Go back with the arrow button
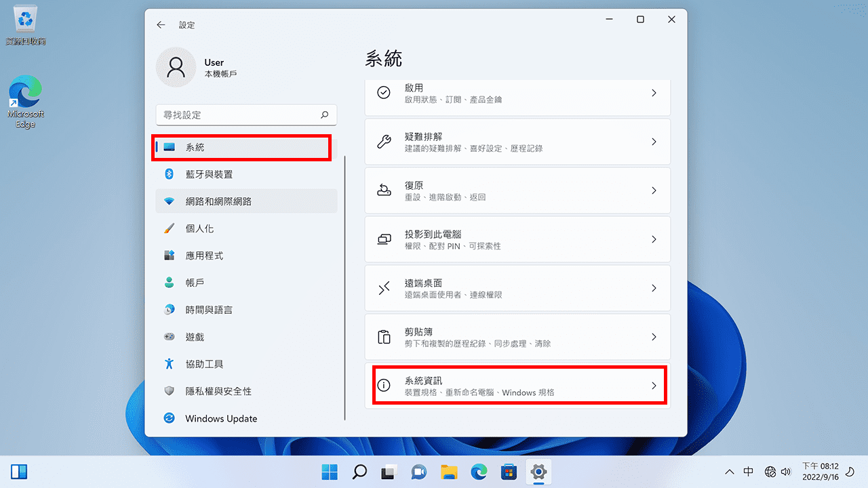Viewport: 868px width, 488px height. coord(161,24)
